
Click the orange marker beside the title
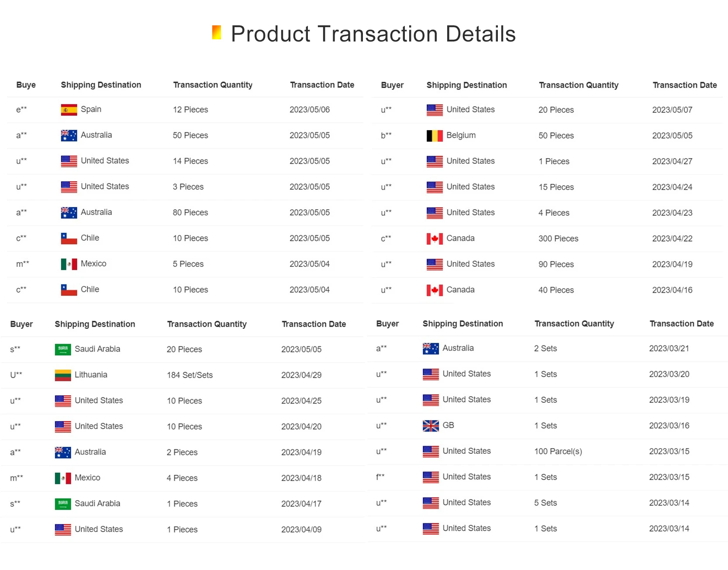coord(217,32)
